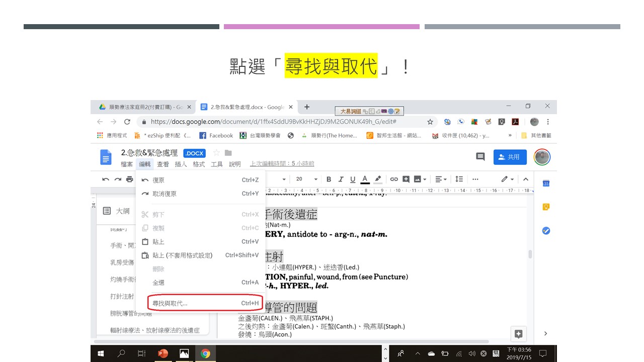Viewport: 644px width, 362px height.
Task: Click the Google account avatar in Docs
Action: tap(542, 157)
